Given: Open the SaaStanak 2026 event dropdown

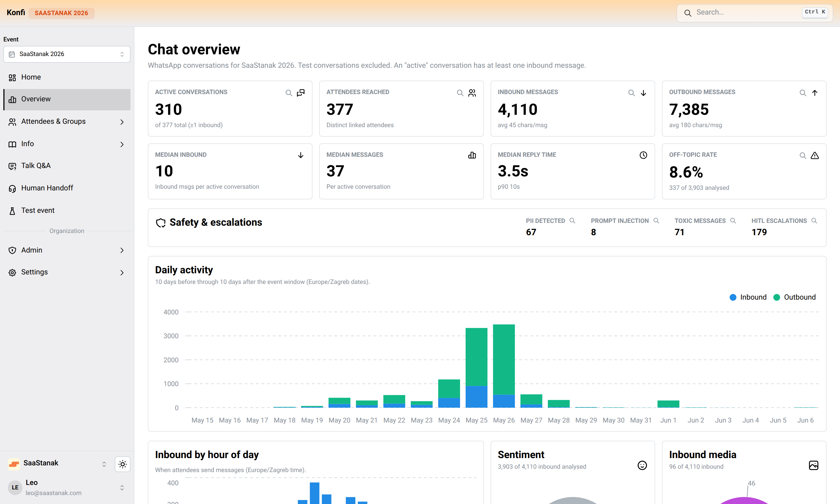Looking at the screenshot, I should [x=67, y=54].
